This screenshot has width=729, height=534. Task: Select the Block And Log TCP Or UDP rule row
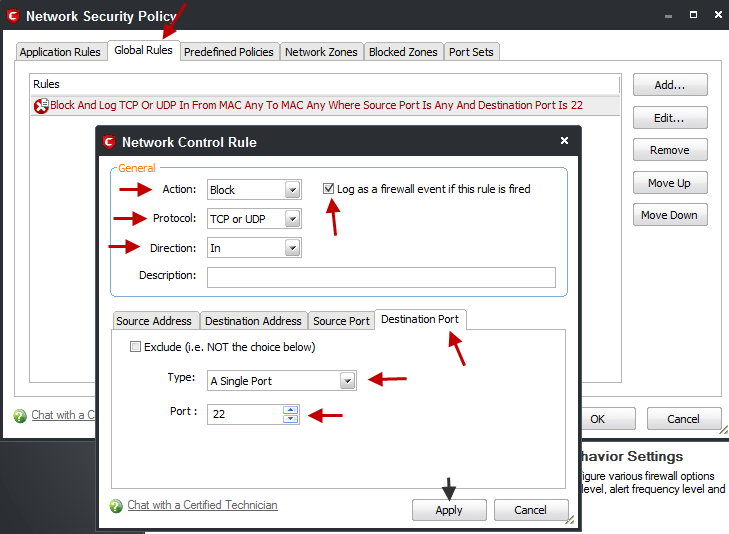[325, 105]
